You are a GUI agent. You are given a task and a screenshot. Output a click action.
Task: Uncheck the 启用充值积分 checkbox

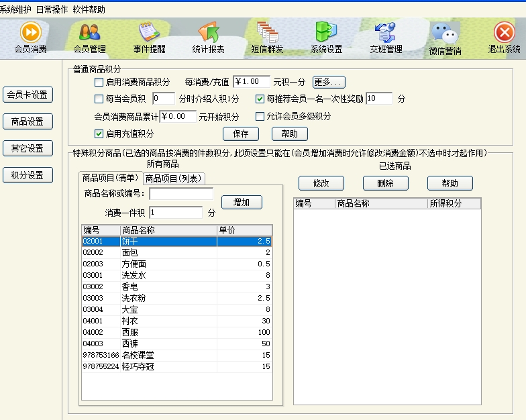(x=99, y=134)
